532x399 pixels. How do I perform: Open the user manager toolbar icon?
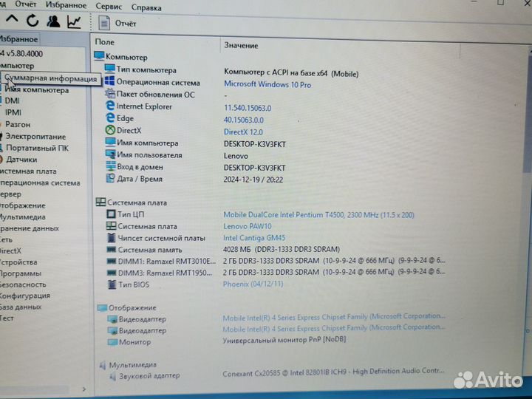click(53, 21)
